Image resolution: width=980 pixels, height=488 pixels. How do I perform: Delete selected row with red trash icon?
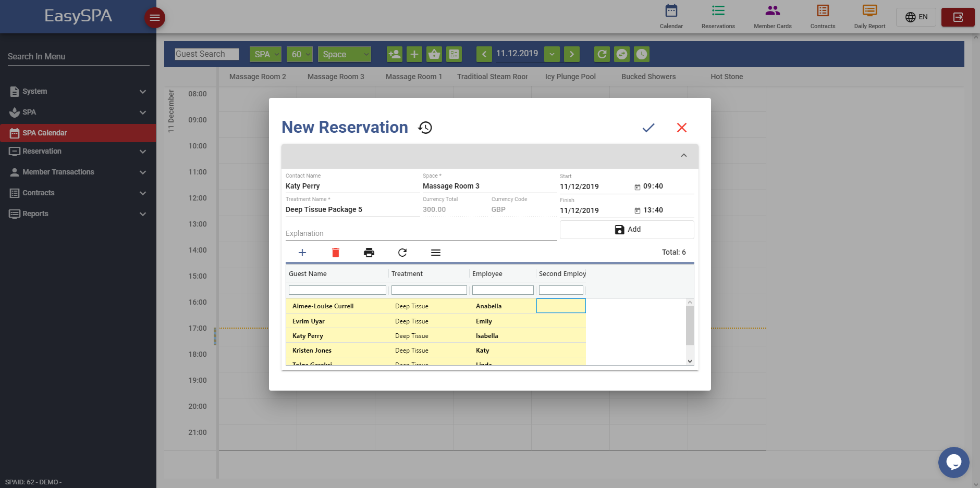coord(336,253)
